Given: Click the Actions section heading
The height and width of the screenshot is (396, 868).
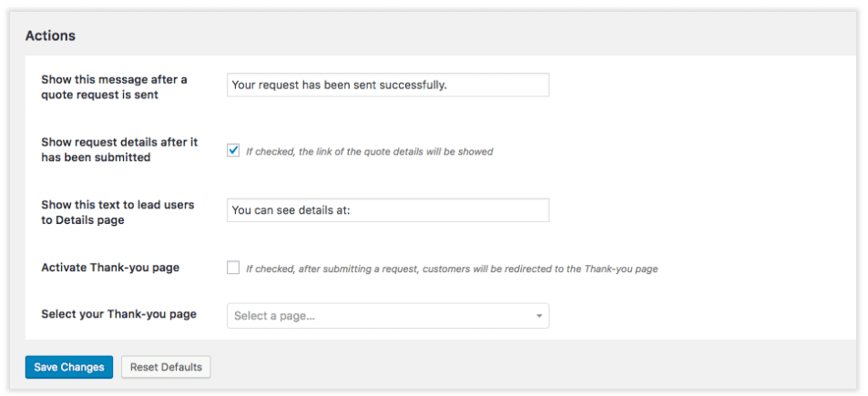Looking at the screenshot, I should [x=50, y=36].
